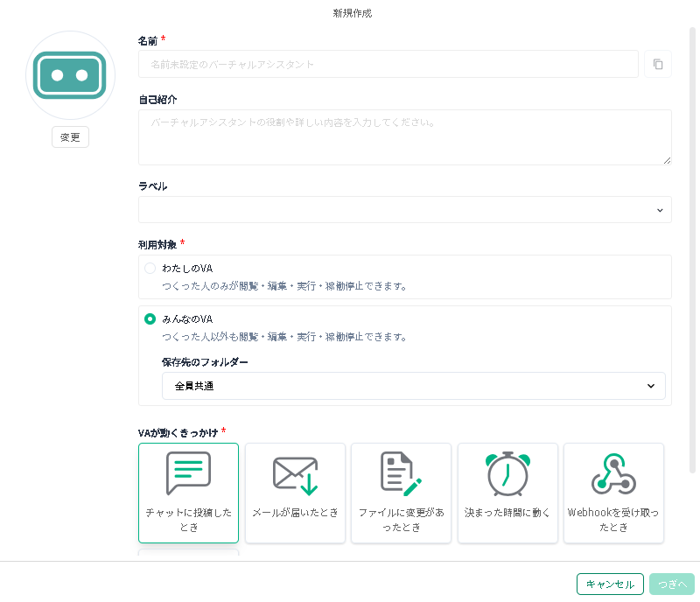Click the 変更 button under avatar

tap(70, 137)
